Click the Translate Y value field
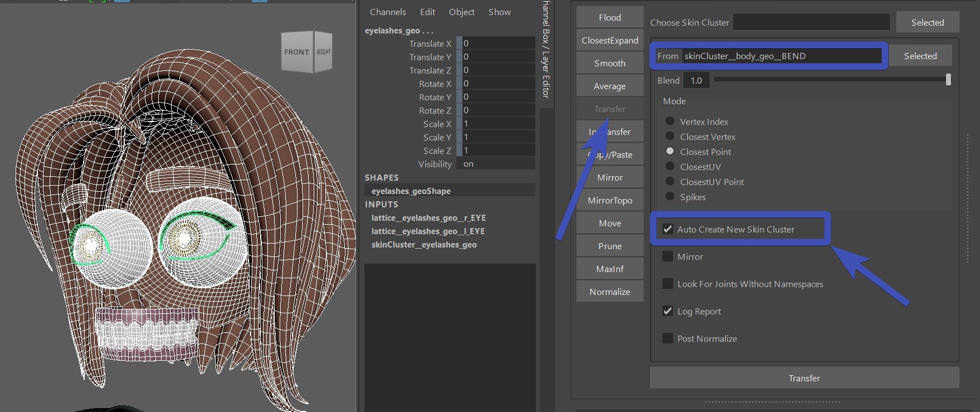Viewport: 980px width, 412px height. [498, 56]
